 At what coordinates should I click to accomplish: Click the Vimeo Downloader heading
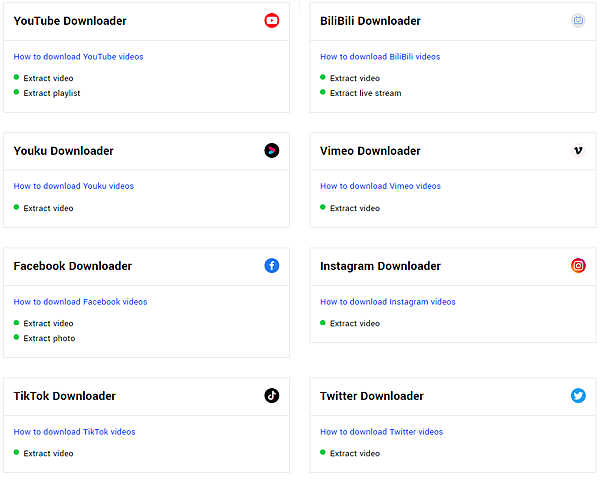click(370, 151)
